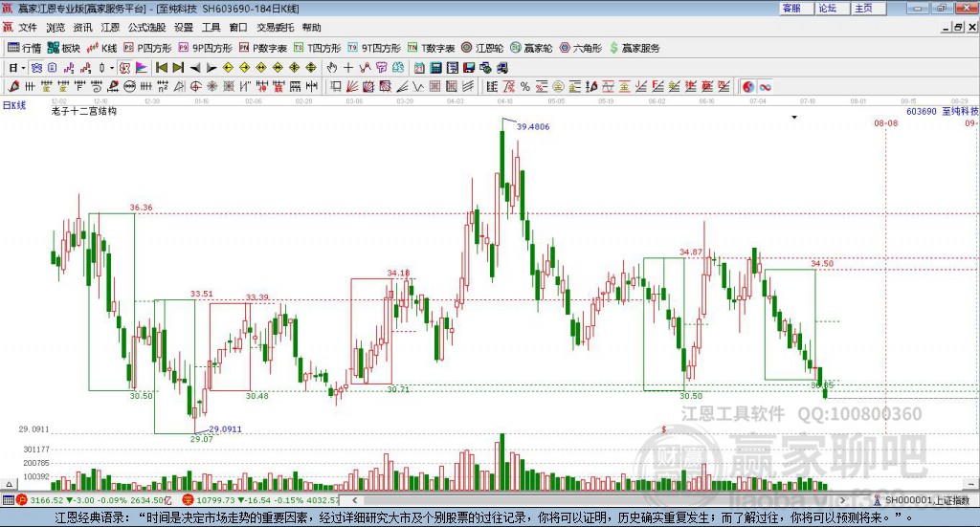
Task: Switch to the K线 chart view
Action: 101,48
